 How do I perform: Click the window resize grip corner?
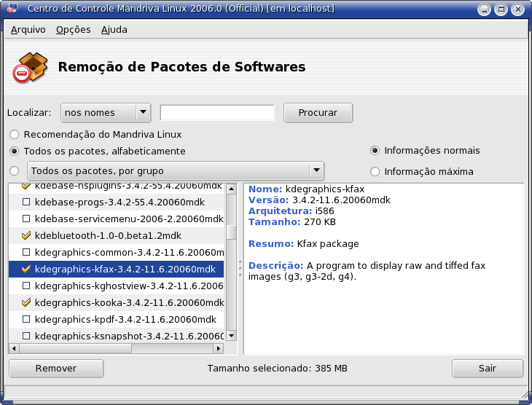tap(525, 395)
